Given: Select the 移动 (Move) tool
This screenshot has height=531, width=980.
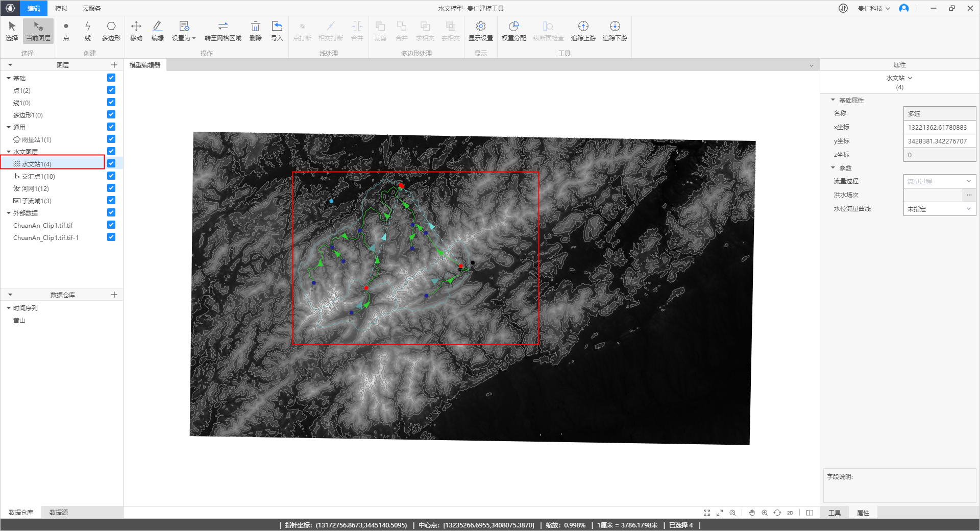Looking at the screenshot, I should 135,31.
